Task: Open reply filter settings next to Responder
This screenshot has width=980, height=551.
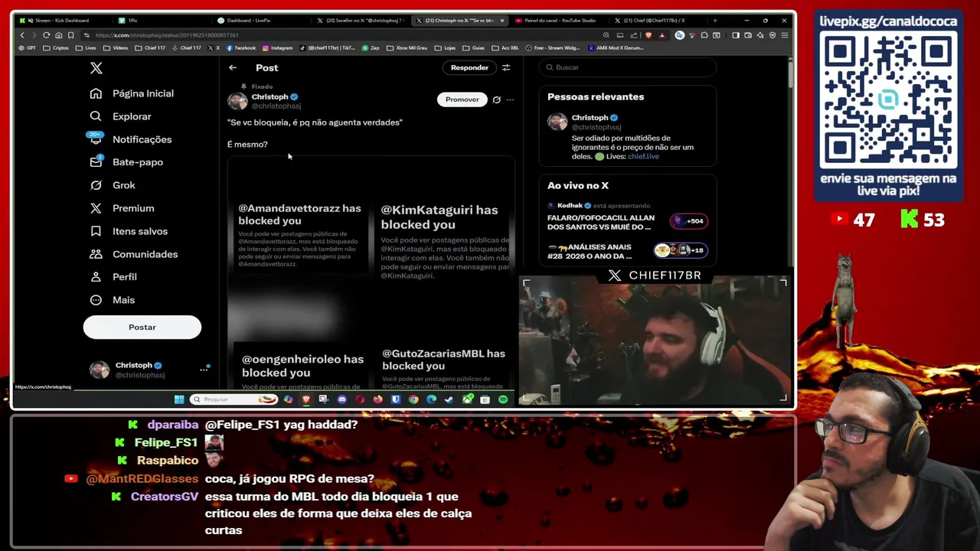Action: (506, 67)
